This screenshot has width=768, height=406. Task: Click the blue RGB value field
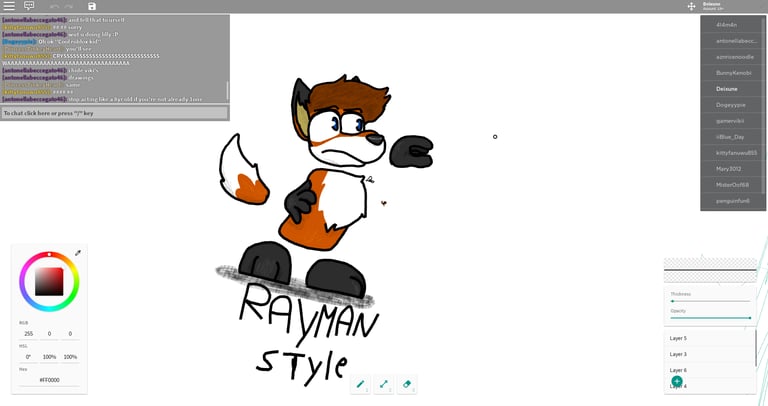(x=70, y=334)
